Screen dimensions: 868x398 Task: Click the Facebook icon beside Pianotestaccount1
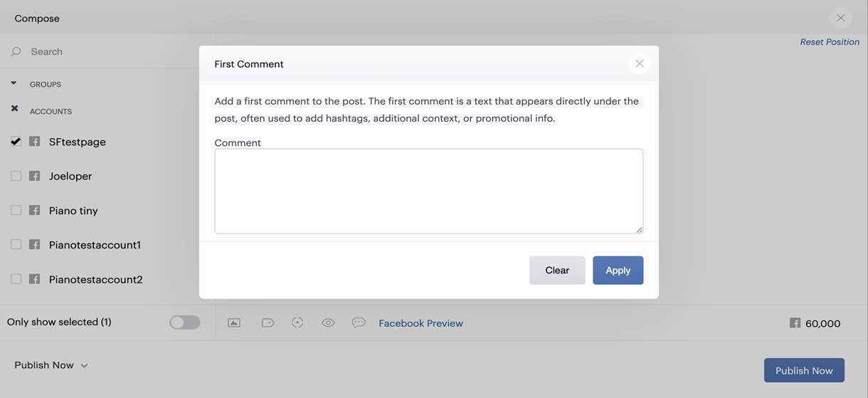34,244
